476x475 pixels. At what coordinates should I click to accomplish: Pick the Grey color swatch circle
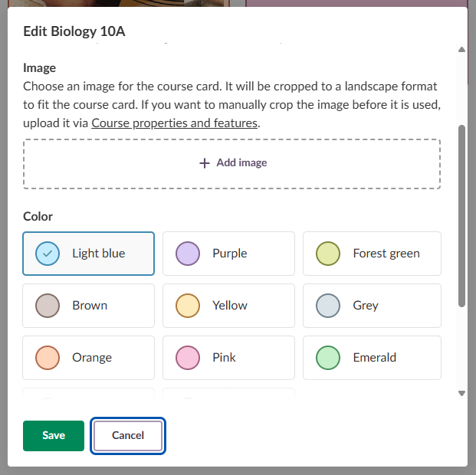pyautogui.click(x=328, y=306)
